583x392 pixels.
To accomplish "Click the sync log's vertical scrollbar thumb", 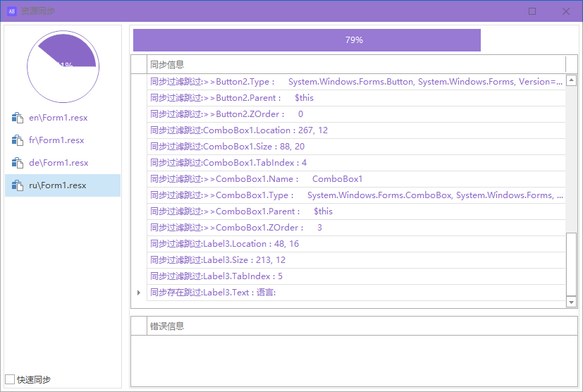I will (571, 264).
